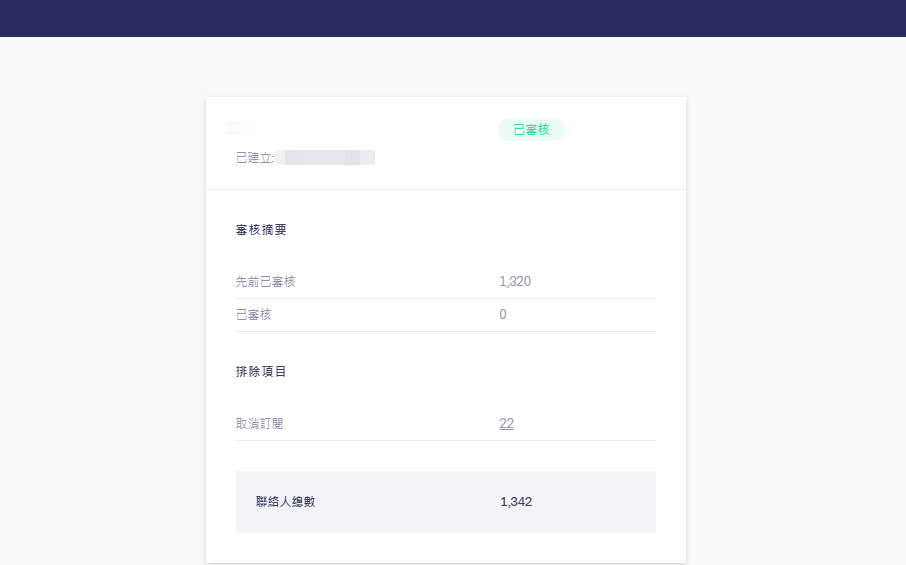
Task: Click the total contacts value 1,342
Action: (x=516, y=502)
